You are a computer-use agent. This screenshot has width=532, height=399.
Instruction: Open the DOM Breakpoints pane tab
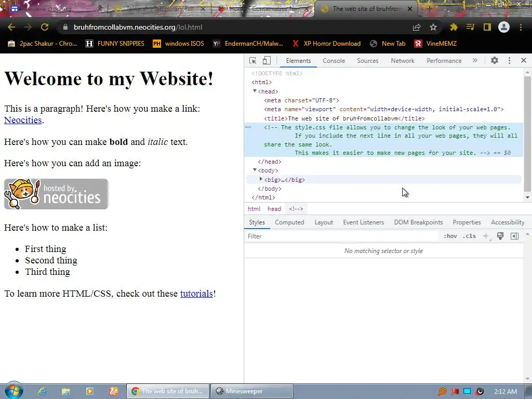[418, 222]
